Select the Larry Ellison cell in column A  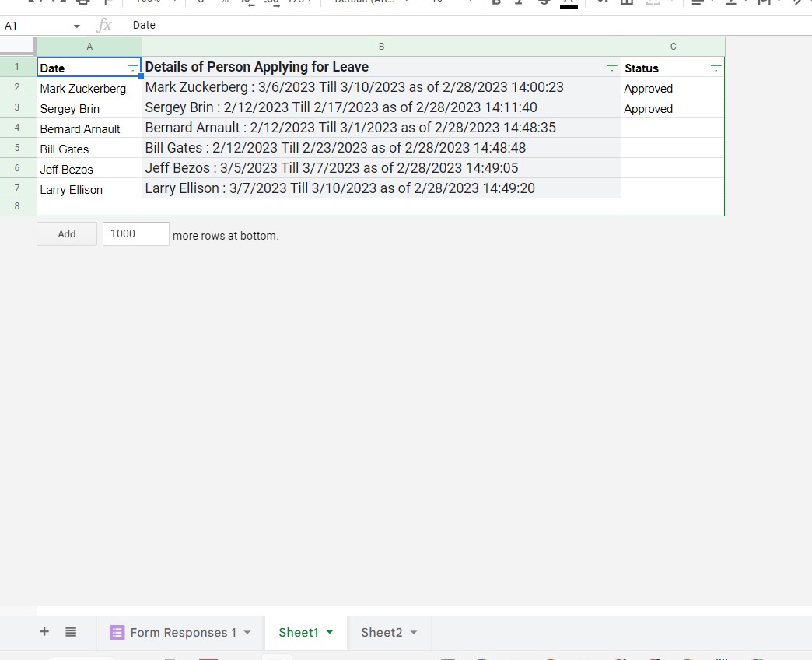89,188
